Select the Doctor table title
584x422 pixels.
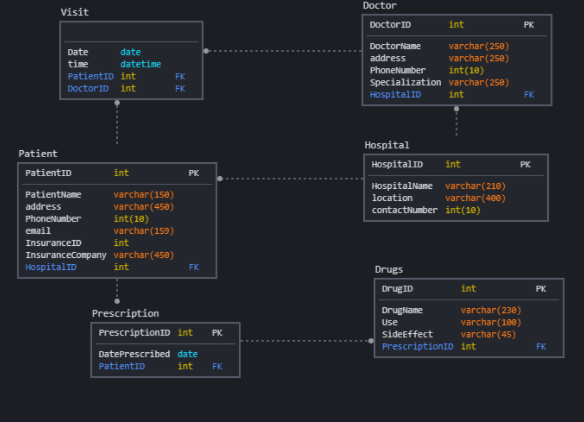tap(380, 6)
